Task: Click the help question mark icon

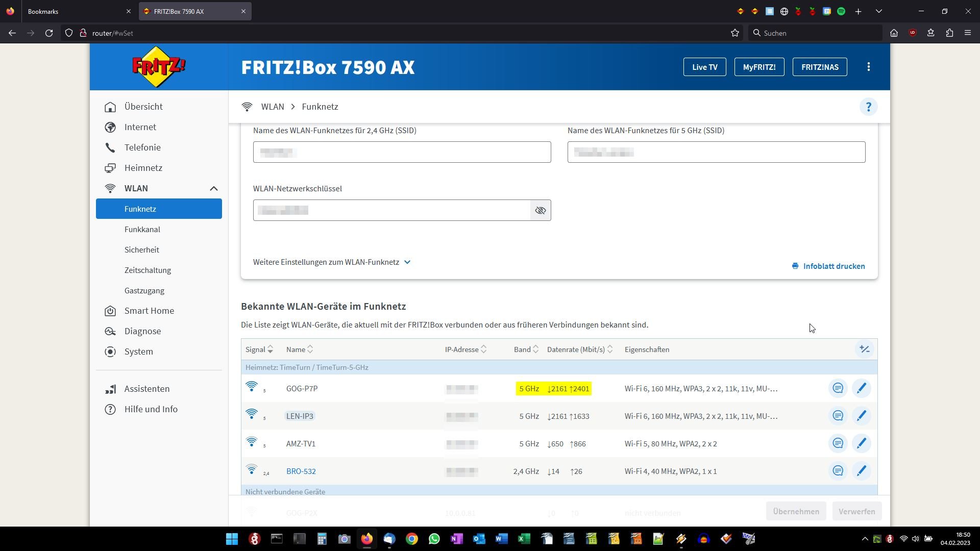Action: click(x=868, y=107)
